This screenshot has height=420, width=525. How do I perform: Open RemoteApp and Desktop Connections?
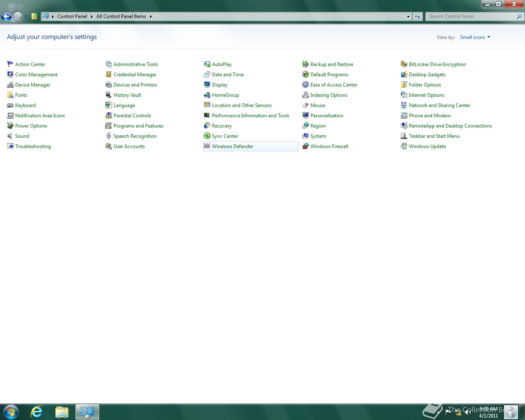[450, 126]
